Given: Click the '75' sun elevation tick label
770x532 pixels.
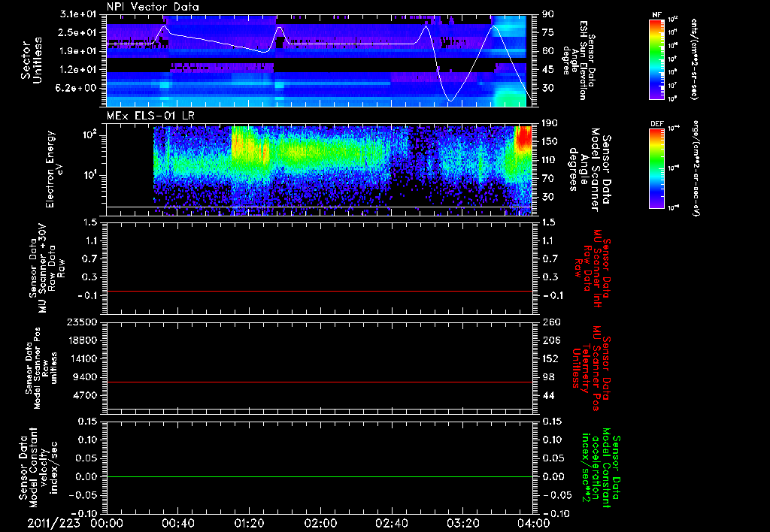Looking at the screenshot, I should tap(547, 32).
